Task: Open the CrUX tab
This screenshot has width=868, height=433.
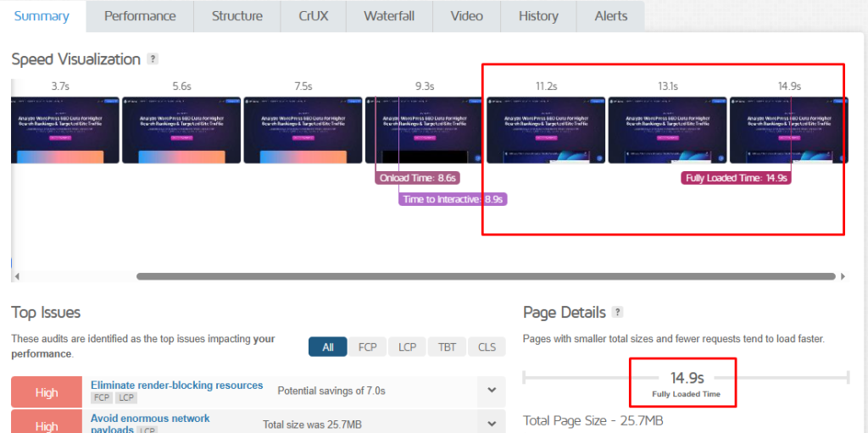Action: tap(314, 16)
